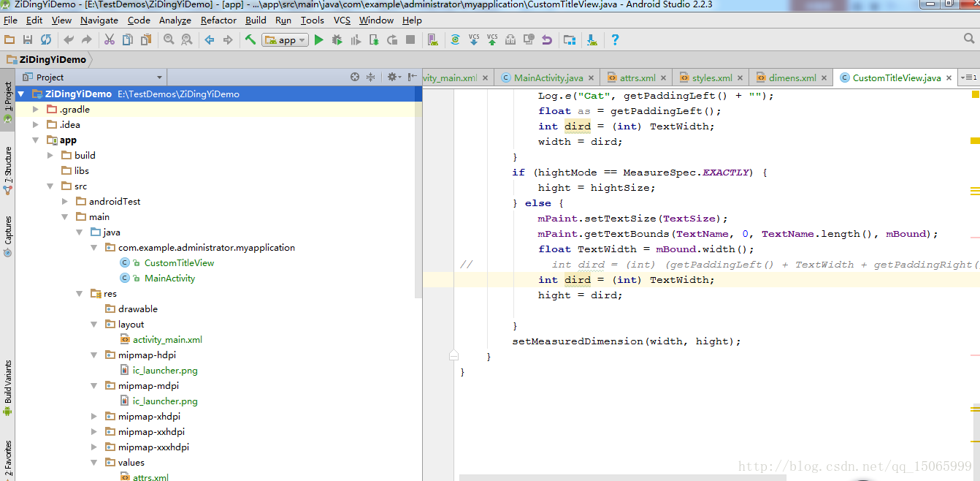Viewport: 980px width, 481px height.
Task: Switch to styles.xml editor tab
Action: (712, 77)
